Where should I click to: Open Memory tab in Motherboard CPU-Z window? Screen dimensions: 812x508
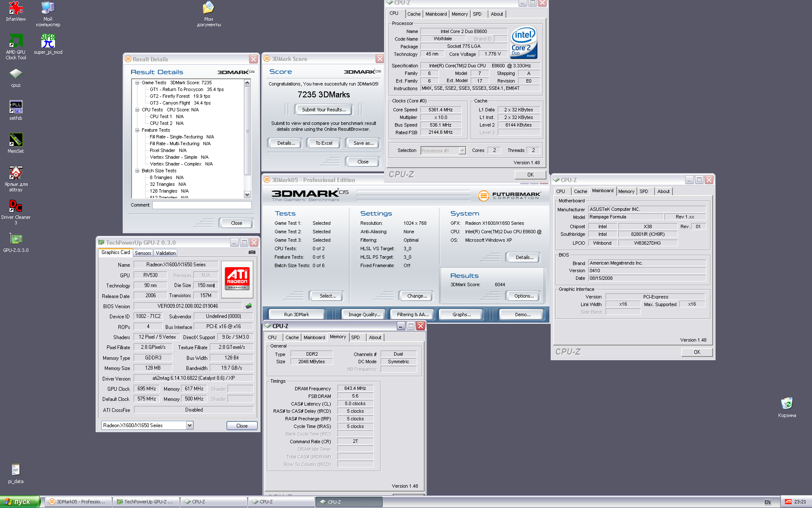click(626, 191)
